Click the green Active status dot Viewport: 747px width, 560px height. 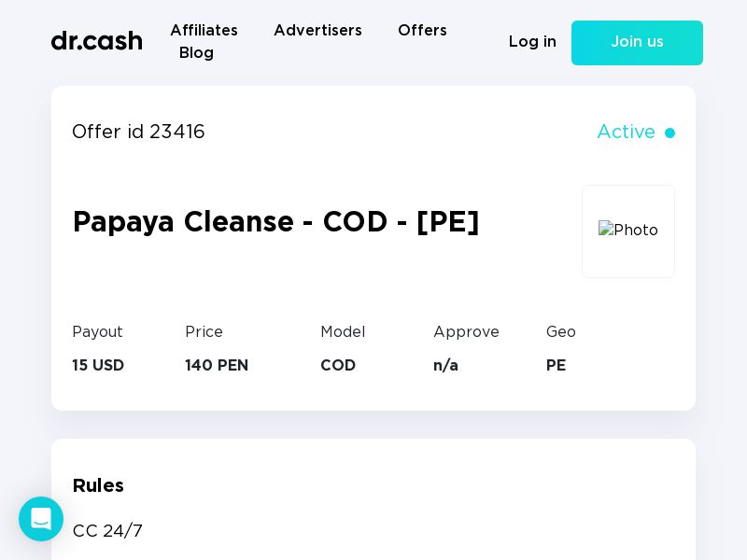[669, 133]
